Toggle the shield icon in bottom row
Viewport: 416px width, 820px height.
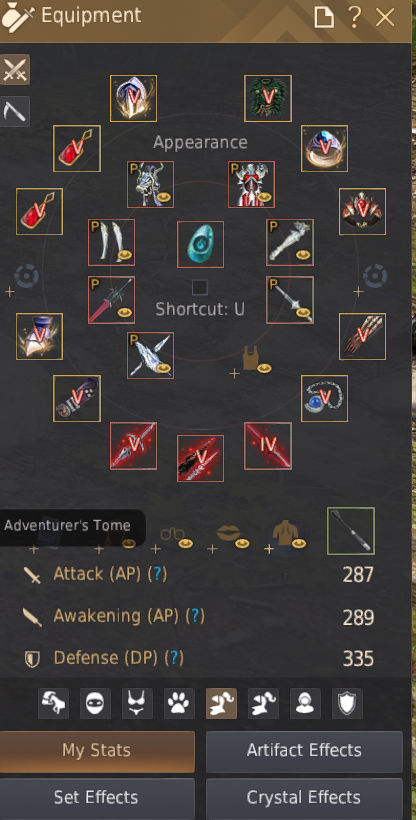347,703
